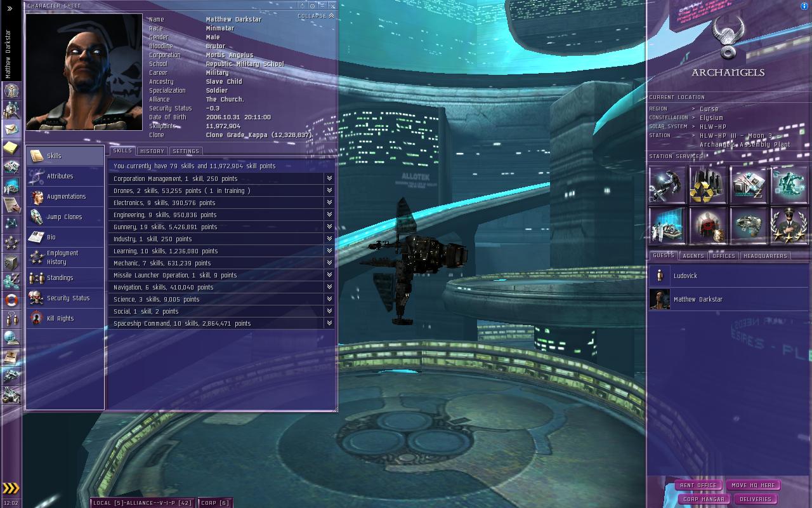Open the Corp [6] chat tab

pyautogui.click(x=216, y=503)
